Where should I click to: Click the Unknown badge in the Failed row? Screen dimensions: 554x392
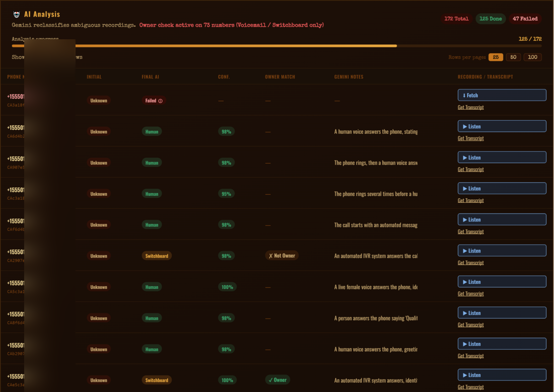pos(99,101)
